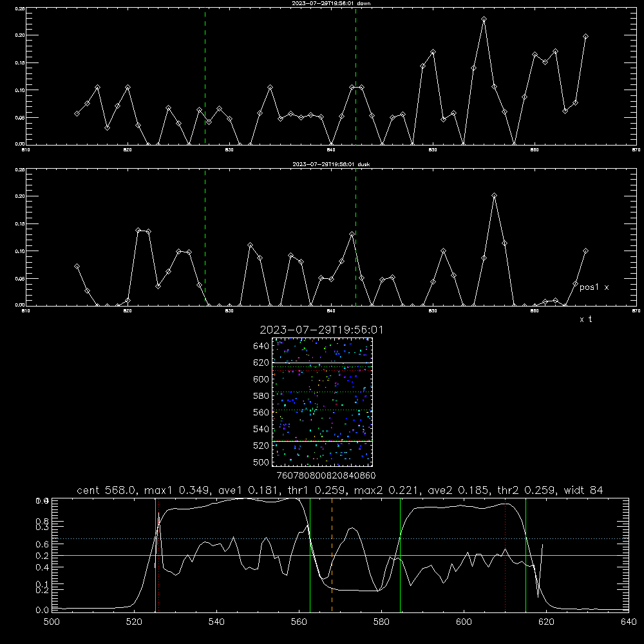Screen dimensions: 644x644
Task: Click the scatter image y-axis label 500
Action: point(261,462)
